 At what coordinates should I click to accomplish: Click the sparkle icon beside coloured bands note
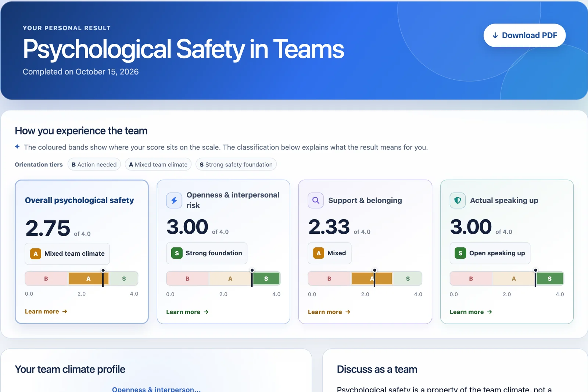coord(17,147)
